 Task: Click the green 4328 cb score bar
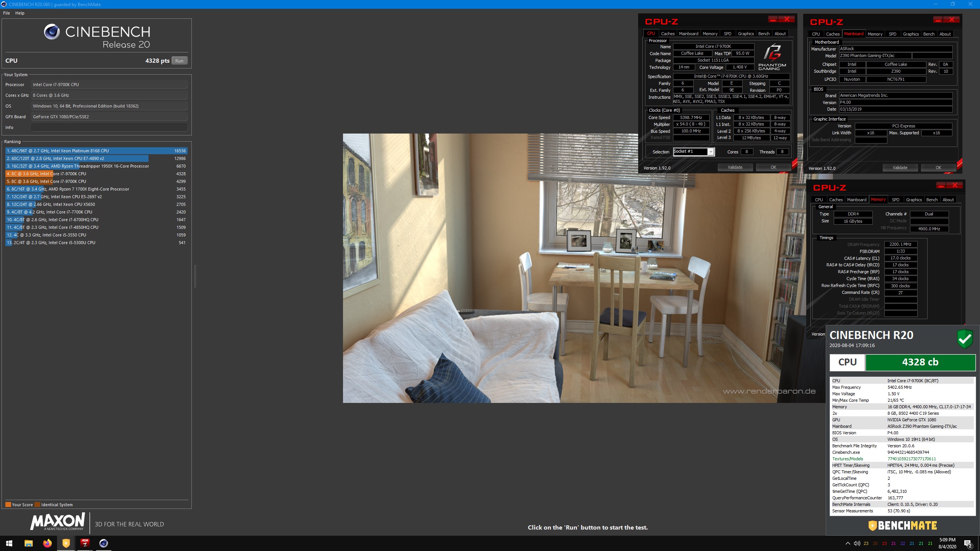[x=920, y=362]
